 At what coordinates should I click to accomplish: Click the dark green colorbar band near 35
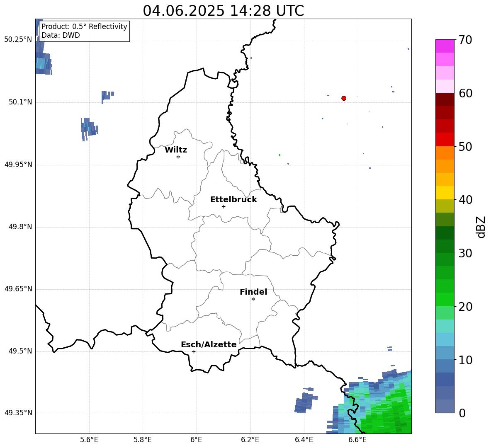445,233
